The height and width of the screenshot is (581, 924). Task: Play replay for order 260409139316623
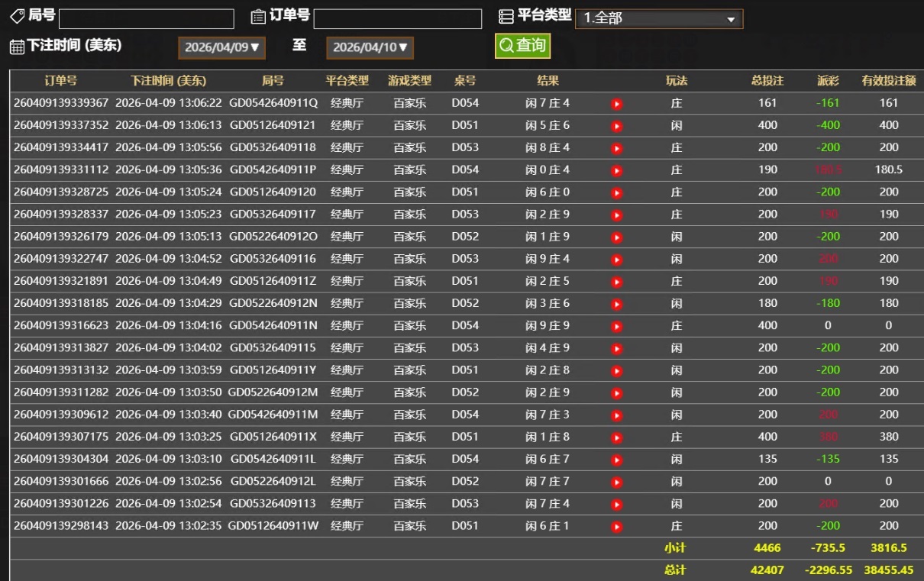pyautogui.click(x=616, y=326)
